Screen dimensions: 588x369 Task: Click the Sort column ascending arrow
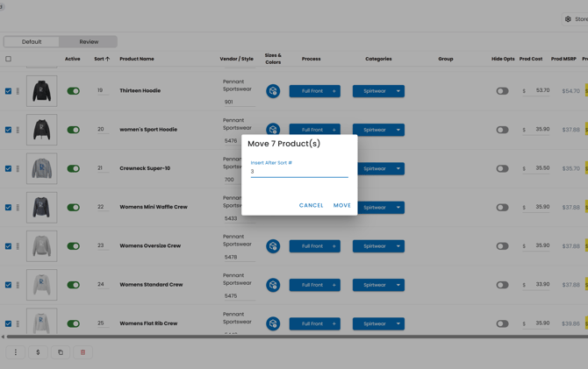(108, 59)
